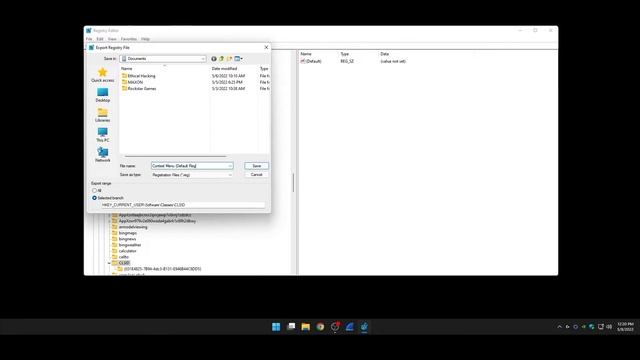Save the exported registry file
This screenshot has height=360, width=640.
256,166
